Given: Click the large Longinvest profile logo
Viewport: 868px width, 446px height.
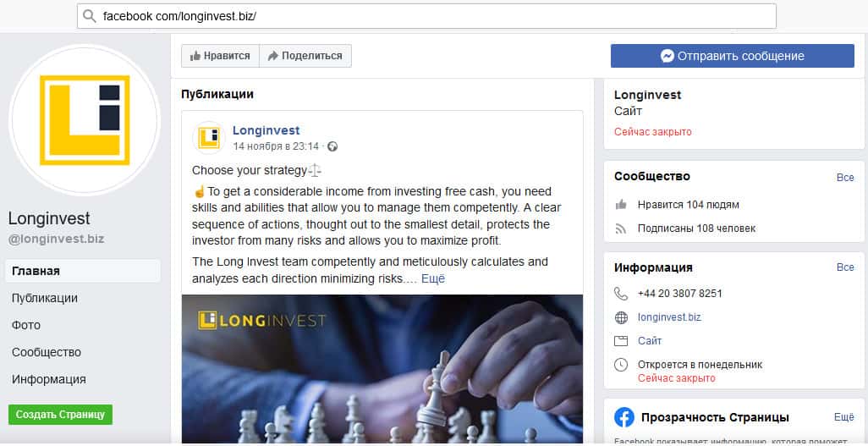Looking at the screenshot, I should [85, 120].
